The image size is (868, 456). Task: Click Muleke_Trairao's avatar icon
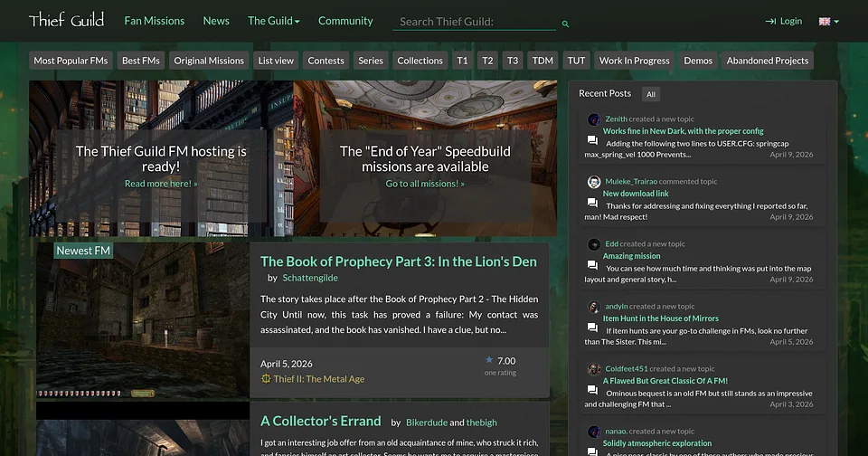[x=594, y=182]
